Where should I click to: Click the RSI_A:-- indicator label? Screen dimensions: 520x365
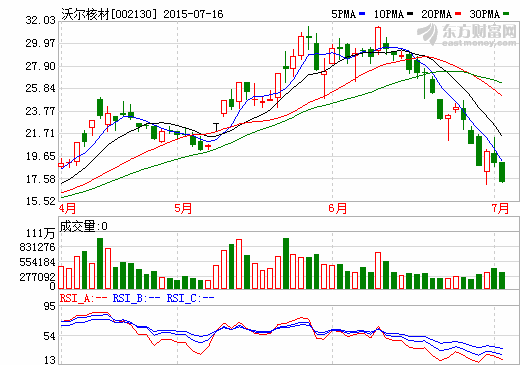coord(83,298)
